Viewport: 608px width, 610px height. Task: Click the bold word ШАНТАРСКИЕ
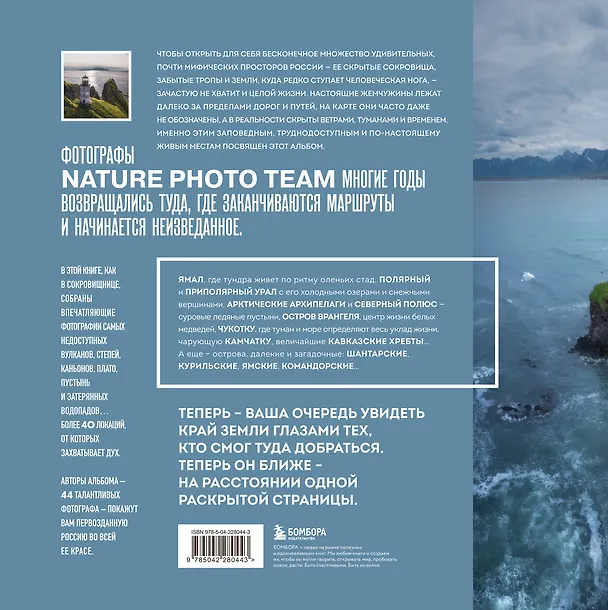coord(377,354)
